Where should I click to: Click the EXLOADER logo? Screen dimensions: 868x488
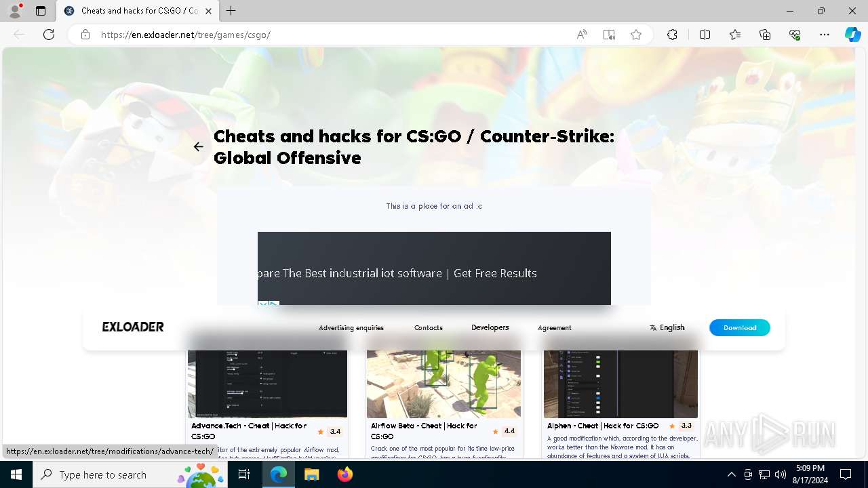pyautogui.click(x=133, y=327)
